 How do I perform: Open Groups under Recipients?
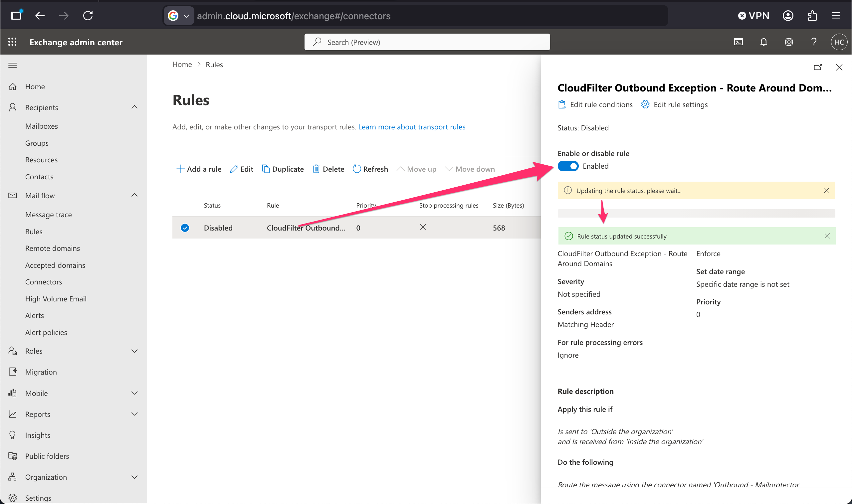tap(37, 143)
